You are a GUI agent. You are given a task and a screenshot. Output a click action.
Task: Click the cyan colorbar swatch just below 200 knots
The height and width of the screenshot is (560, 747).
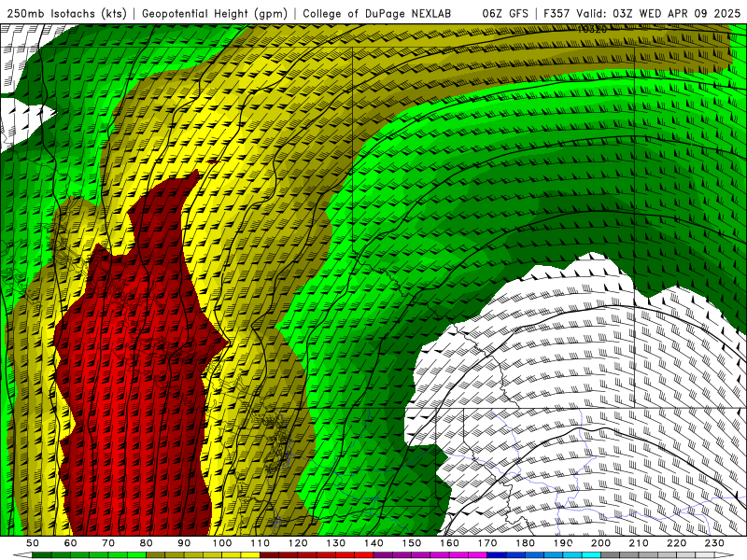(x=591, y=555)
